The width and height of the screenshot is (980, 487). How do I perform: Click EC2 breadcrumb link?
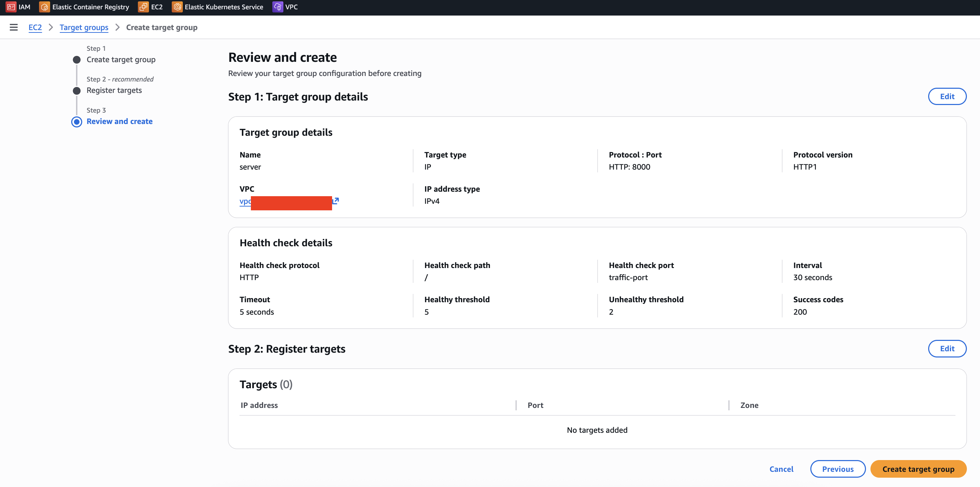(35, 27)
